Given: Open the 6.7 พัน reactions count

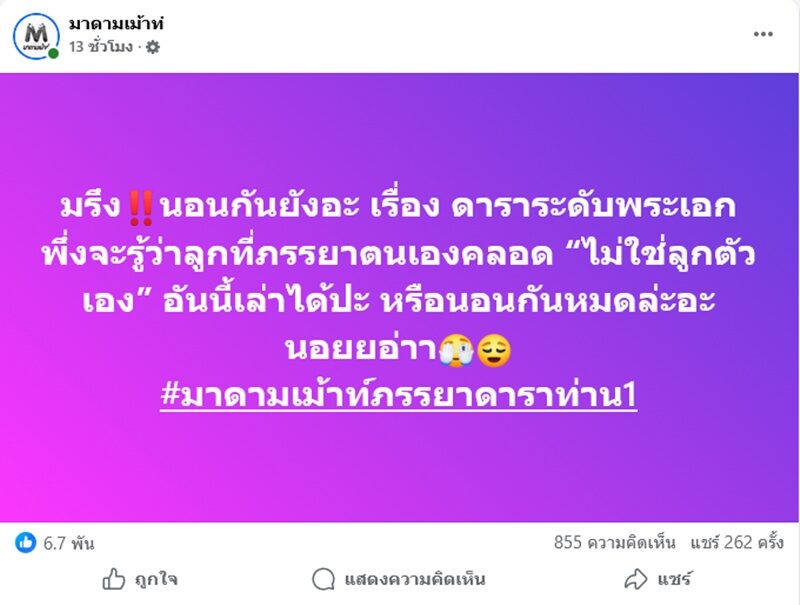Looking at the screenshot, I should (69, 543).
